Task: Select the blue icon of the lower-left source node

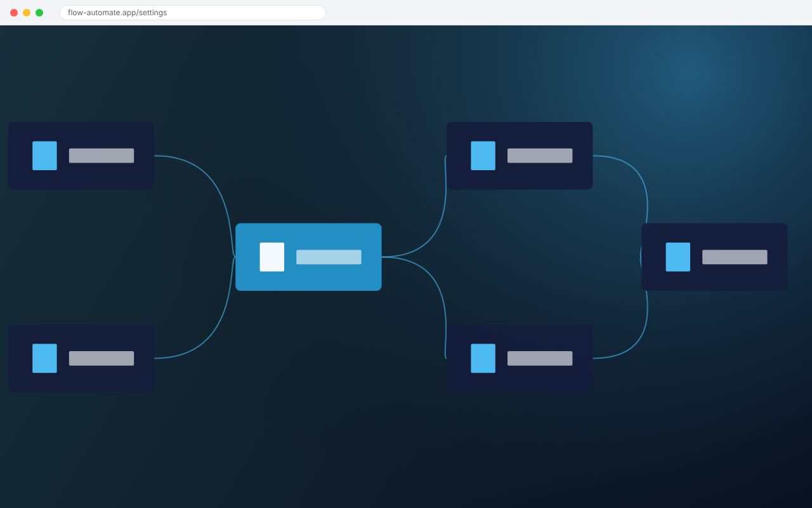Action: 44,358
